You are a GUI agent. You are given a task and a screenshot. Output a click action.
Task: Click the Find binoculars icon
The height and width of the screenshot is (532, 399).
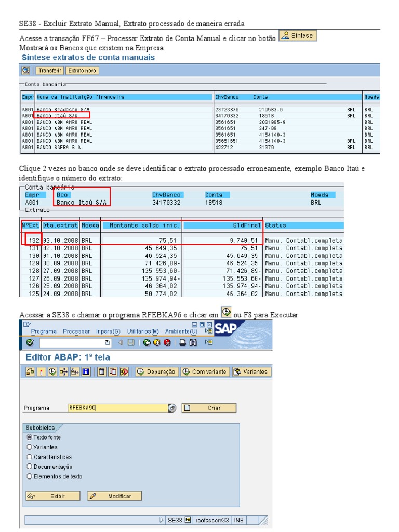point(193,343)
